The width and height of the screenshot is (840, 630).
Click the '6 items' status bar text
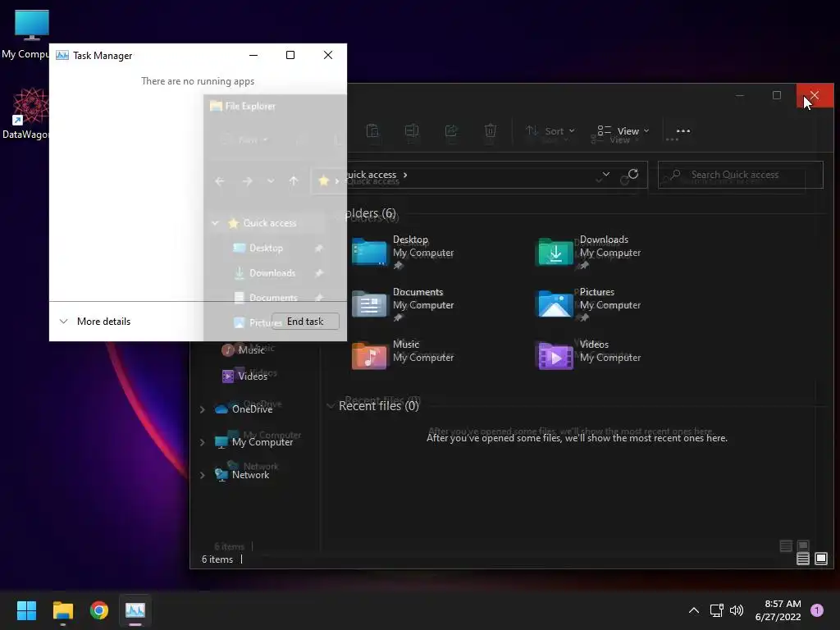point(217,559)
